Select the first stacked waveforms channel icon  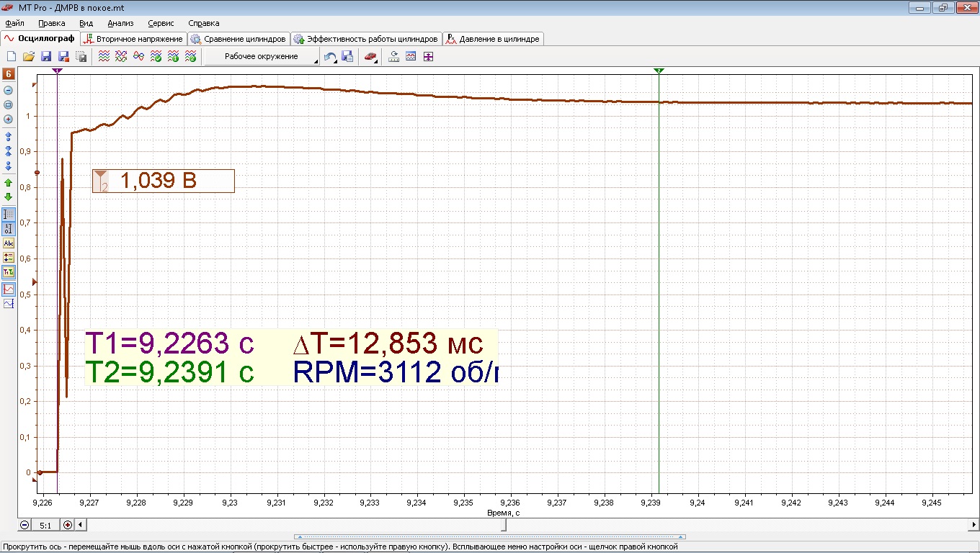(104, 56)
